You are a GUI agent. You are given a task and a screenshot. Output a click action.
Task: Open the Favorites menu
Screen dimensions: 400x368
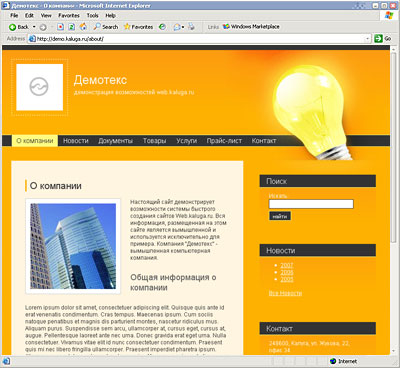[69, 15]
